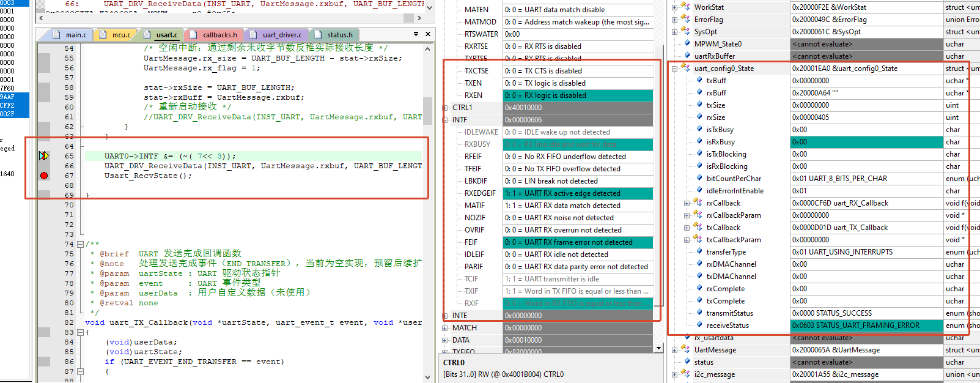This screenshot has height=383, width=980.
Task: Collapse the comment block at line 74
Action: coord(80,244)
